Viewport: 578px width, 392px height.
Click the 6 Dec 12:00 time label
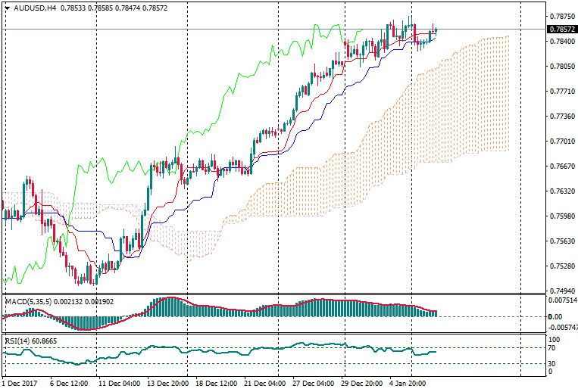click(x=70, y=384)
